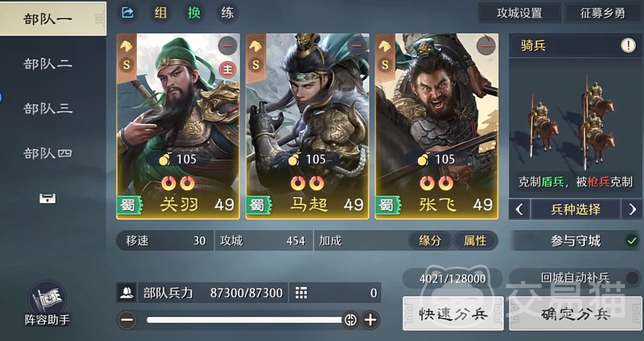Select next troop type with right arrow
Viewport: 644px width, 341px height.
[632, 210]
